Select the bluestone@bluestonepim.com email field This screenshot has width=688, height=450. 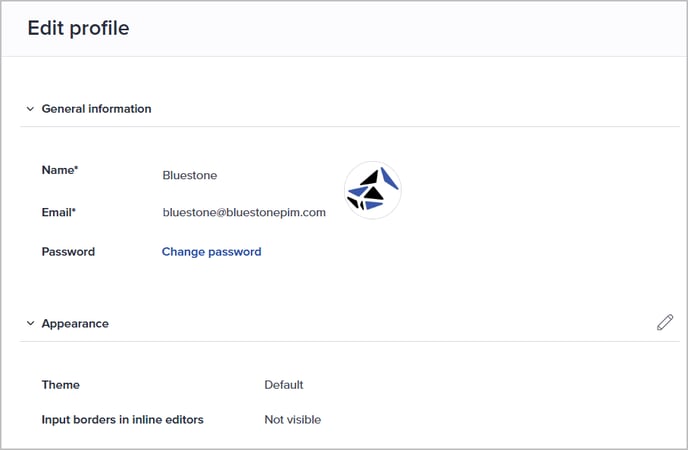244,212
